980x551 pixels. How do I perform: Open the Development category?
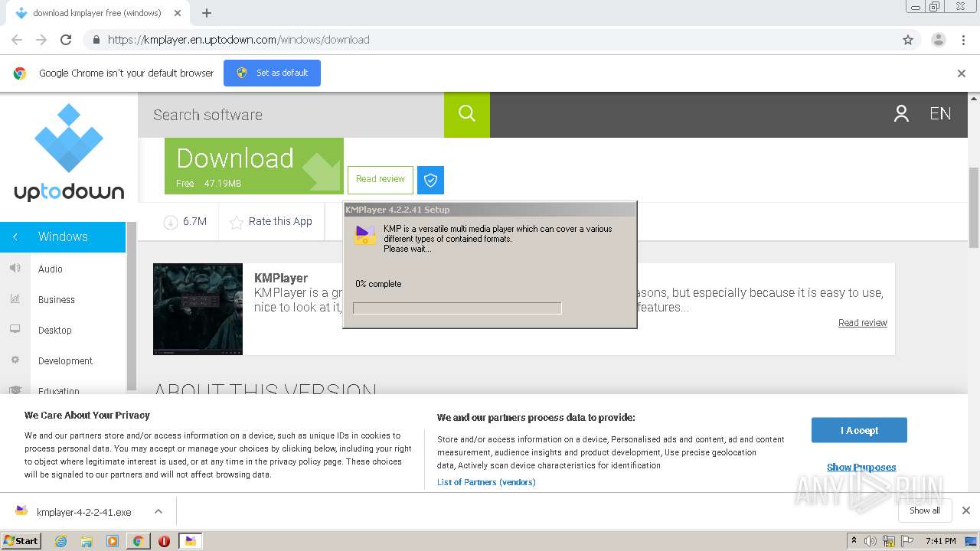point(65,361)
